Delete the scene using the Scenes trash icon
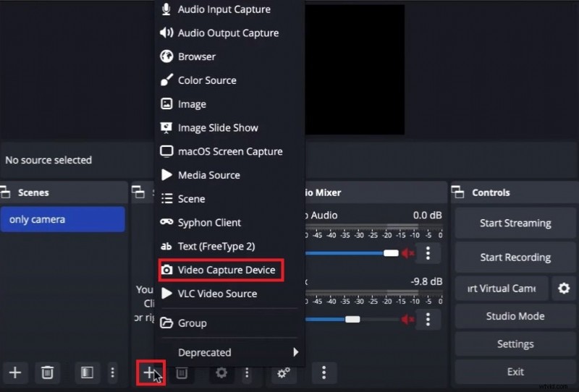Viewport: 579px width, 392px height. 47,372
